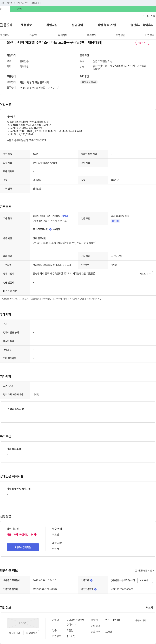Screen dimensions: 156x644
Task: Jump to 전형방법 section tab
Action: (120, 35)
